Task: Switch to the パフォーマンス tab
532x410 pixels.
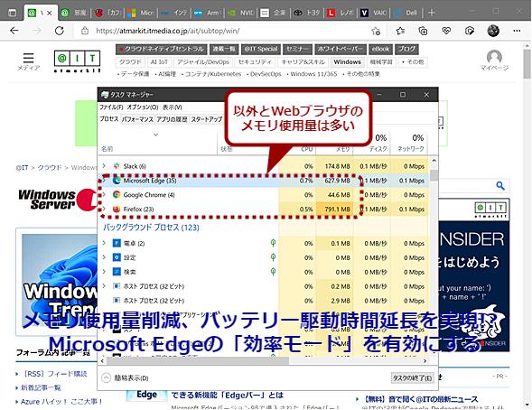Action: click(x=137, y=119)
